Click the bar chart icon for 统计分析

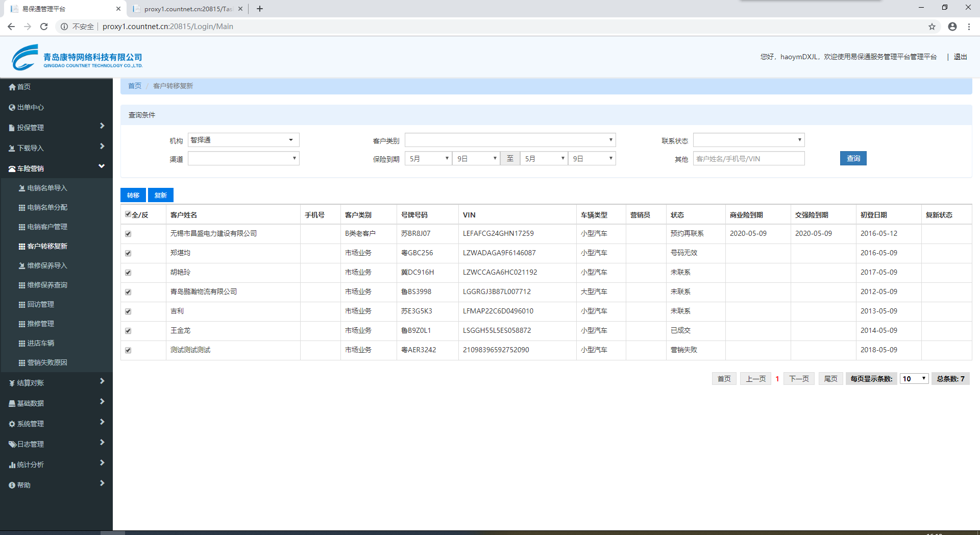point(12,465)
